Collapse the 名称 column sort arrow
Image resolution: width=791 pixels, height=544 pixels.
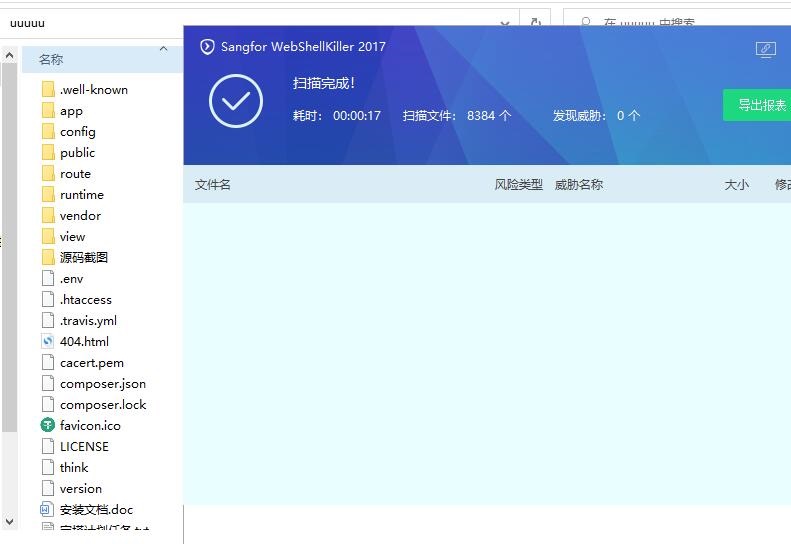tap(163, 49)
